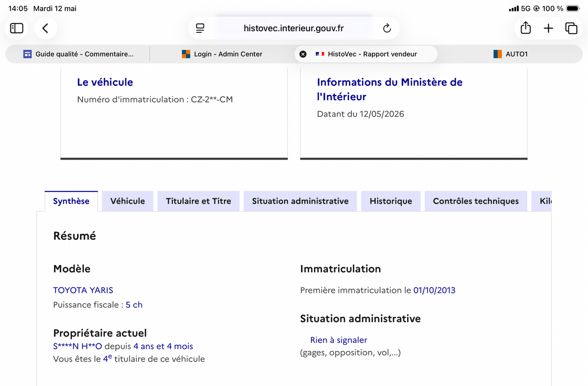Click the Datant du 12/05/2026 text

click(361, 114)
